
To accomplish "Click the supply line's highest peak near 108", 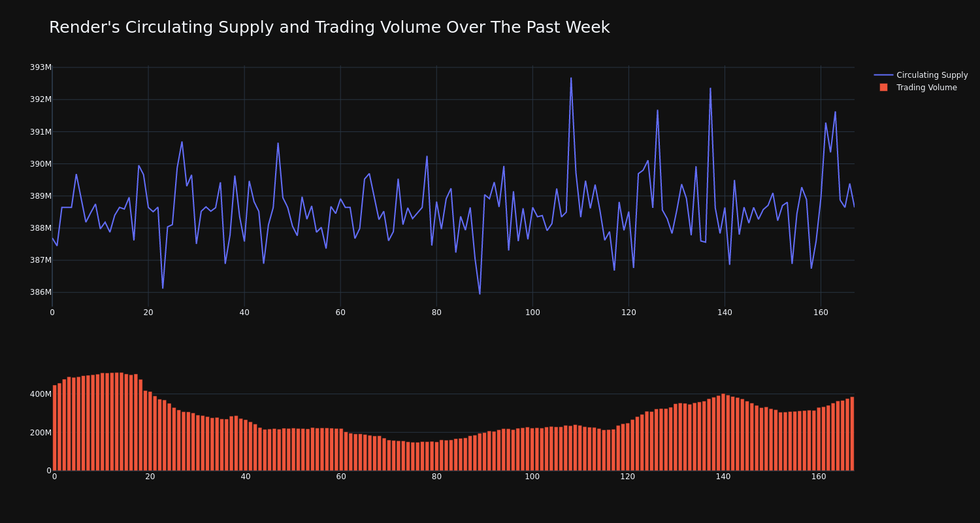I will pos(571,78).
